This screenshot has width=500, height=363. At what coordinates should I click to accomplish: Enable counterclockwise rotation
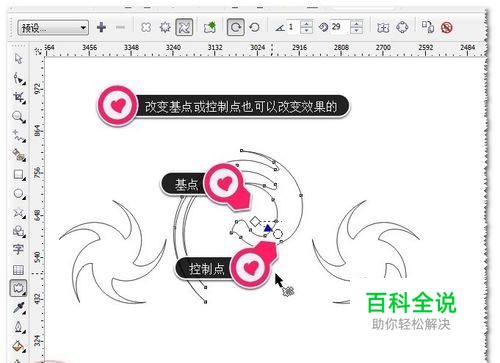tap(255, 27)
